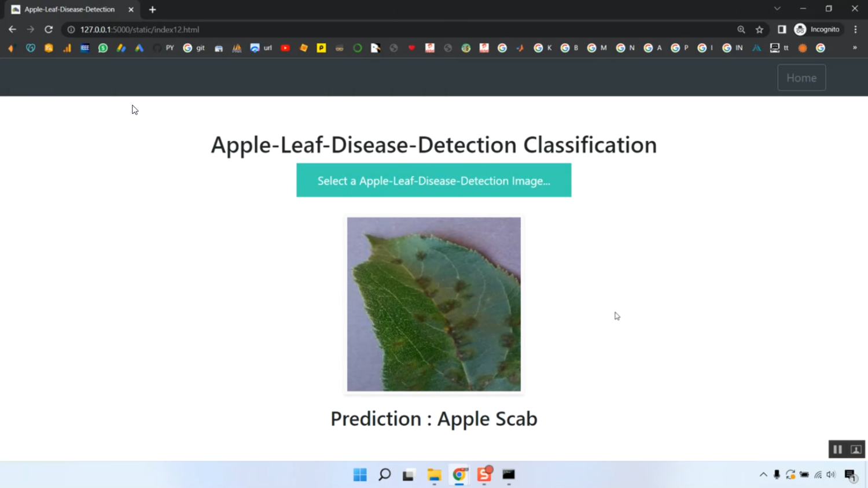The height and width of the screenshot is (488, 868).
Task: Open the PY GitHub bookmark
Action: coord(164,48)
